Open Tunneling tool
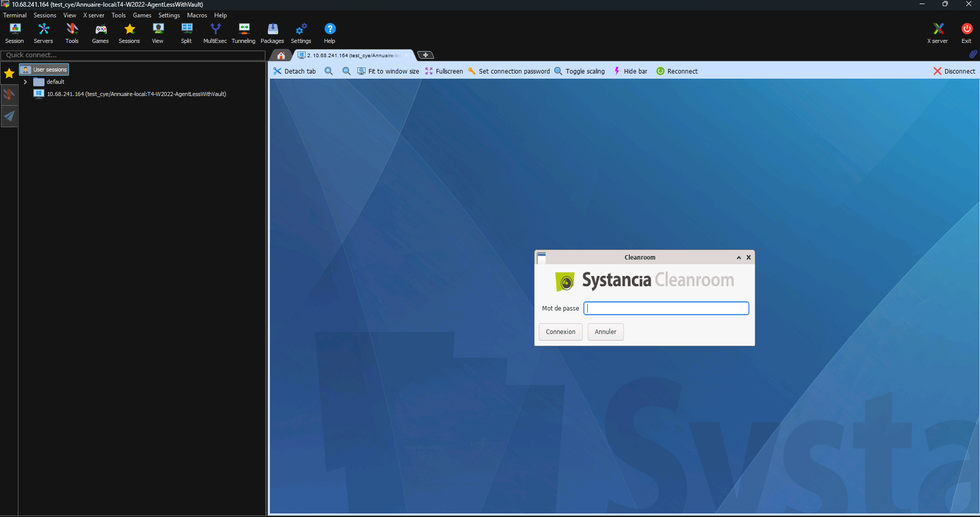This screenshot has height=517, width=980. point(244,33)
